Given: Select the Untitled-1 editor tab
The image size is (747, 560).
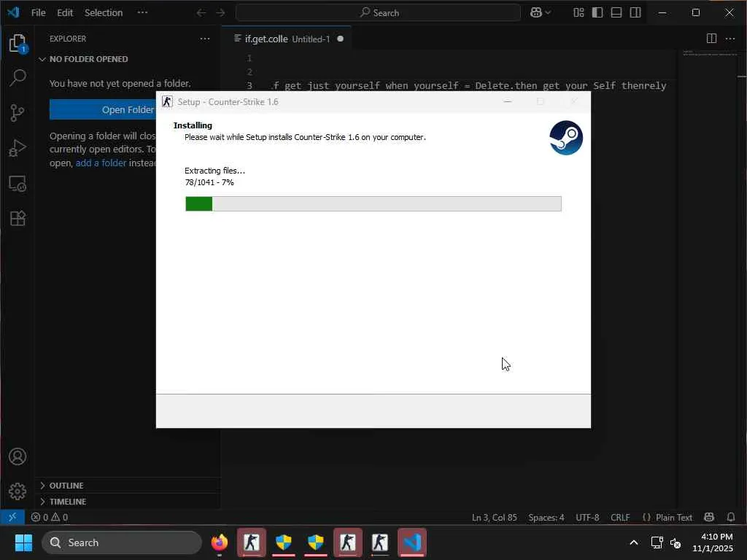Looking at the screenshot, I should (x=287, y=39).
